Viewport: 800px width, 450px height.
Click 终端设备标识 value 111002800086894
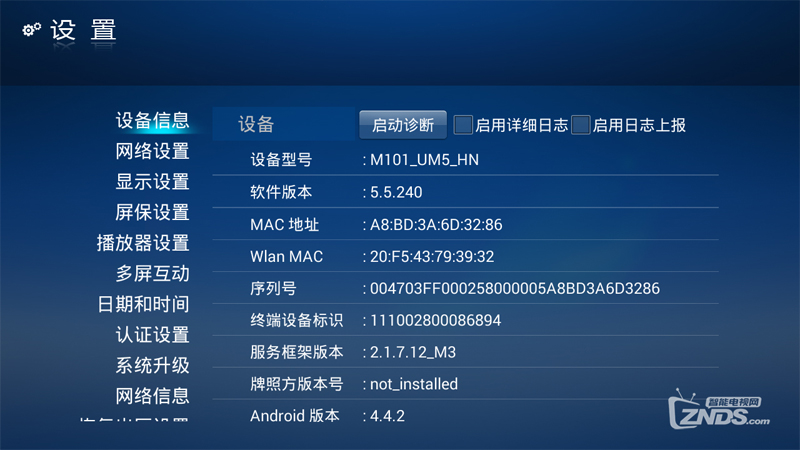click(436, 320)
